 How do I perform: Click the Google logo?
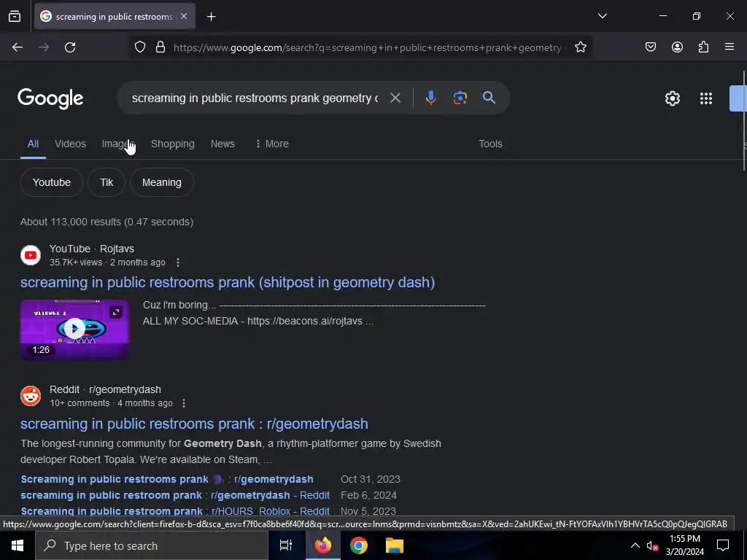point(50,98)
